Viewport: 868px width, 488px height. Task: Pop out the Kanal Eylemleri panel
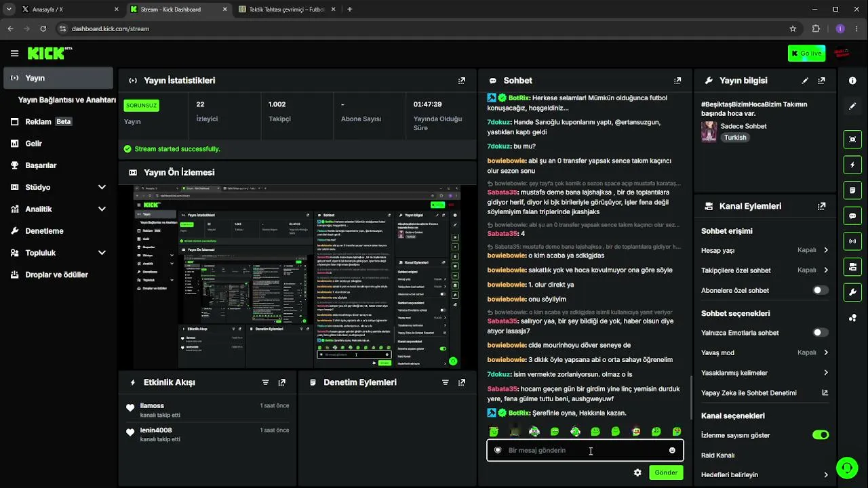(x=822, y=206)
